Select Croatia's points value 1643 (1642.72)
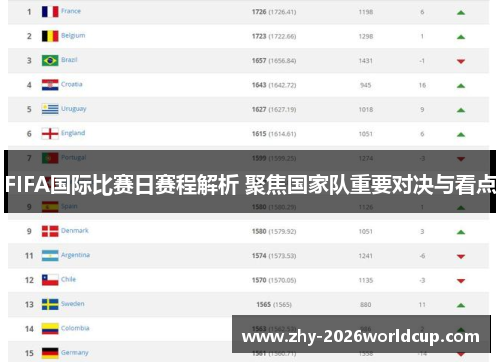This screenshot has height=362, width=500. click(274, 85)
